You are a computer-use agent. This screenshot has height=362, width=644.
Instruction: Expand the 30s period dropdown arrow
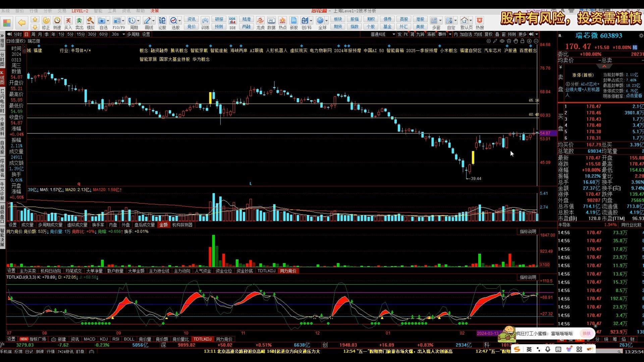(x=123, y=34)
